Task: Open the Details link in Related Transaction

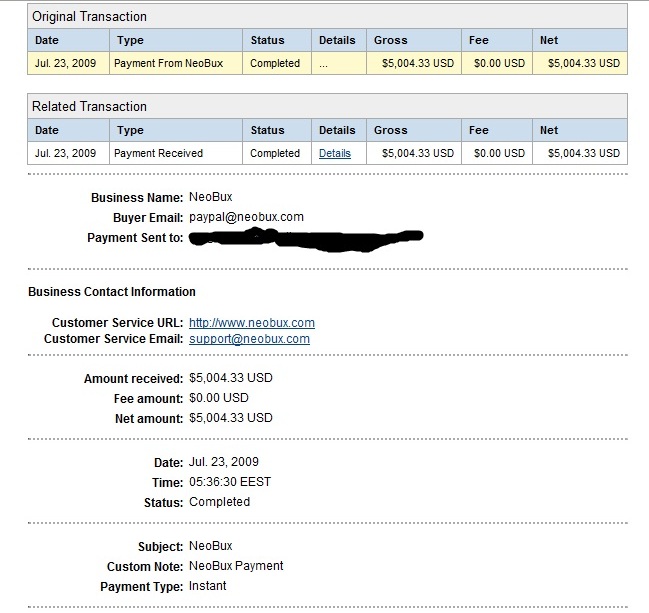Action: coord(334,154)
